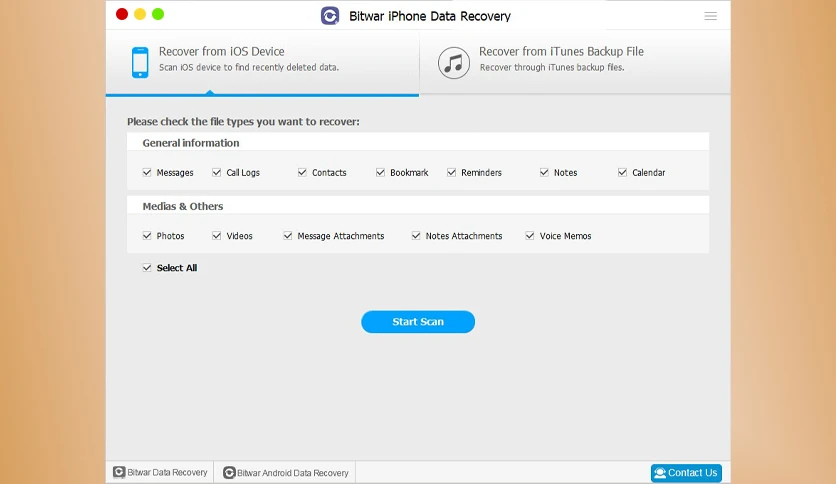The image size is (836, 484).
Task: Click the Start Scan button
Action: [x=418, y=322]
